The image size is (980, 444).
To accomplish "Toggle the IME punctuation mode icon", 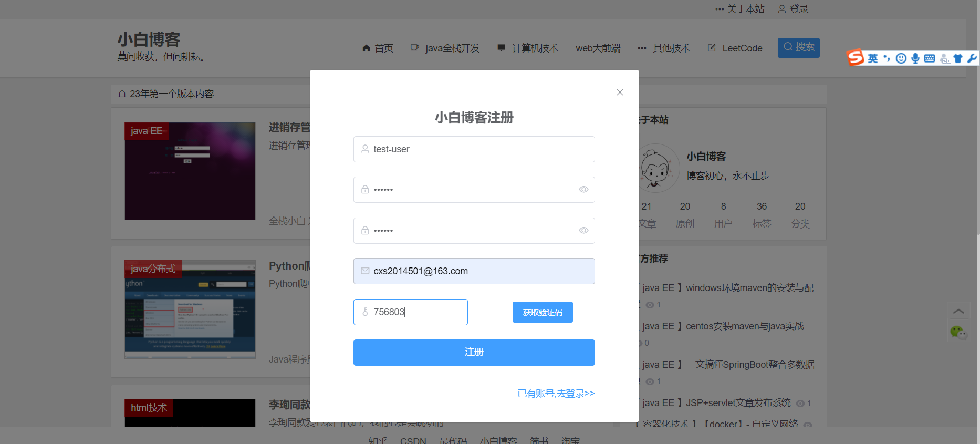I will (x=887, y=58).
